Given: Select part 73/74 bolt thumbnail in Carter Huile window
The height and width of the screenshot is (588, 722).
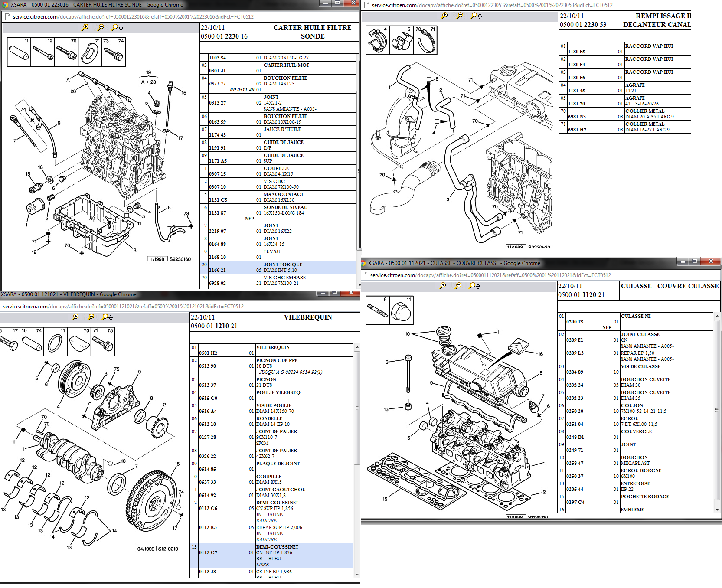Looking at the screenshot, I should click(114, 52).
